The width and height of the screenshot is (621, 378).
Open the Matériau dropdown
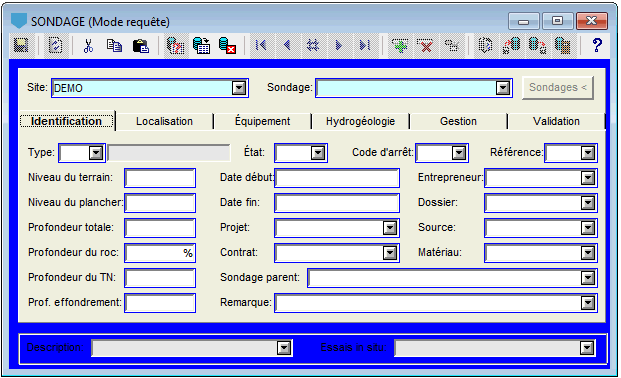588,253
